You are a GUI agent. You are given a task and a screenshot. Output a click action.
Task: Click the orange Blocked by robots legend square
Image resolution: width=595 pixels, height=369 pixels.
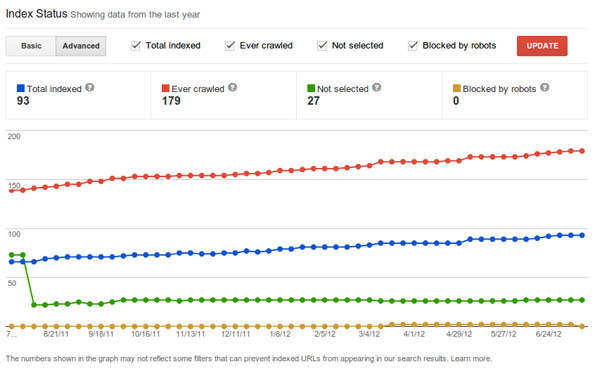[456, 88]
